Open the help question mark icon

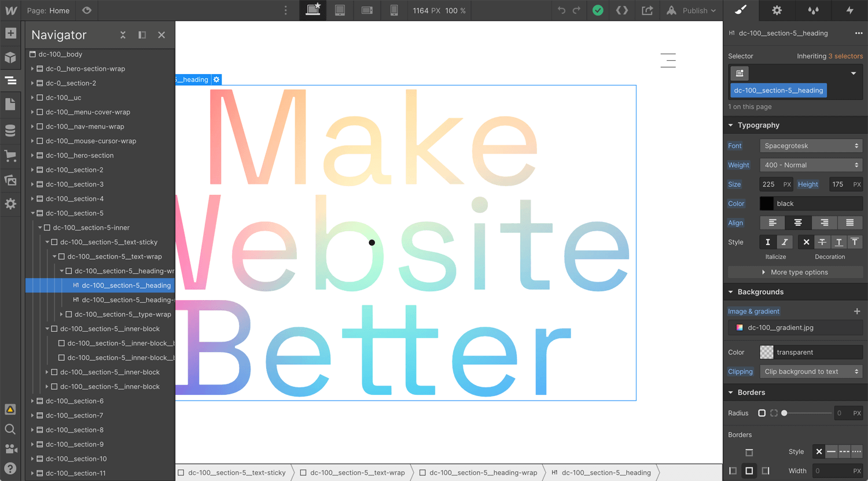(x=10, y=468)
